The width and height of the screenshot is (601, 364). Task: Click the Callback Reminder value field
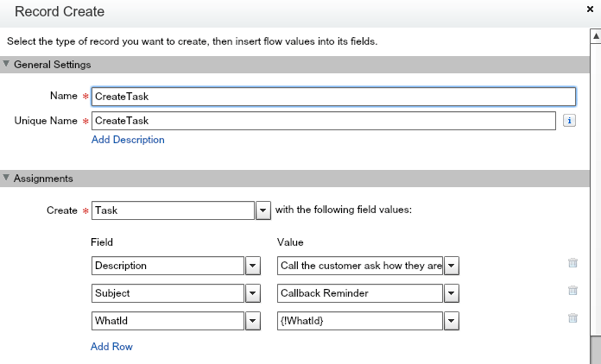pyautogui.click(x=359, y=293)
